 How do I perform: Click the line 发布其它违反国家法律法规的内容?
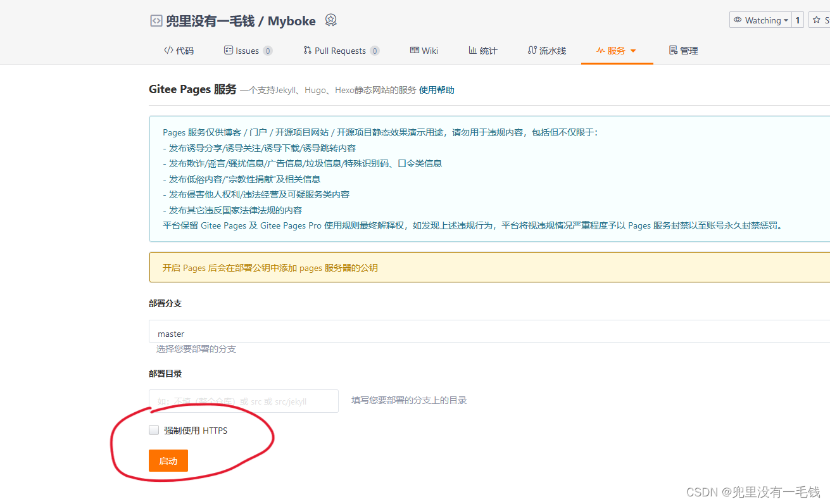coord(232,210)
